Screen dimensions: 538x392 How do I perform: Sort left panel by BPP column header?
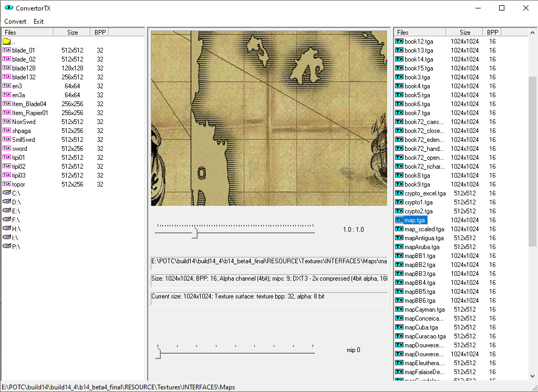(100, 32)
